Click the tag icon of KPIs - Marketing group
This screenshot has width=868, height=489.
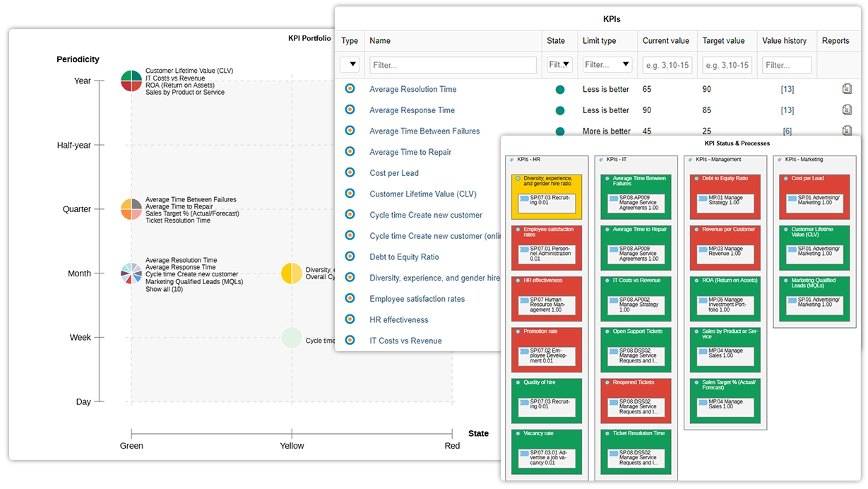pos(781,160)
